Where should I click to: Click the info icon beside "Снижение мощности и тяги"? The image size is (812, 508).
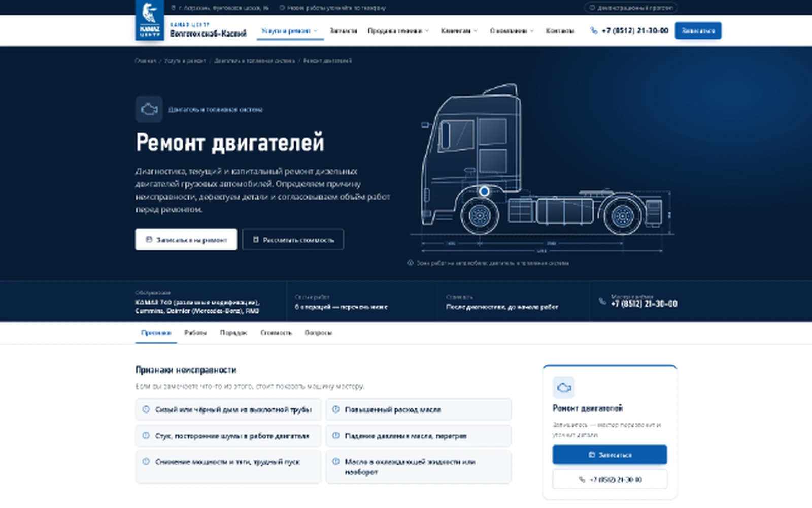[x=146, y=462]
